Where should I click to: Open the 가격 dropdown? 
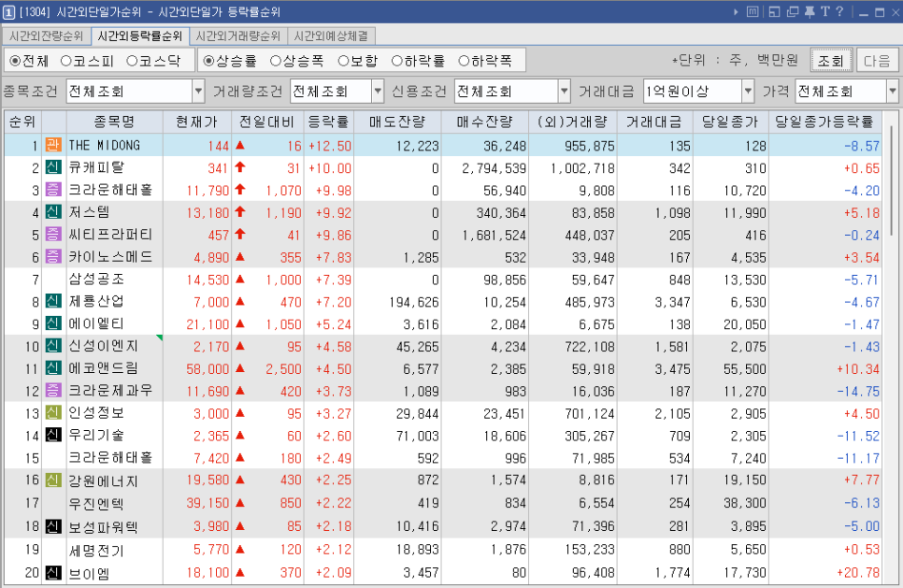tap(893, 91)
